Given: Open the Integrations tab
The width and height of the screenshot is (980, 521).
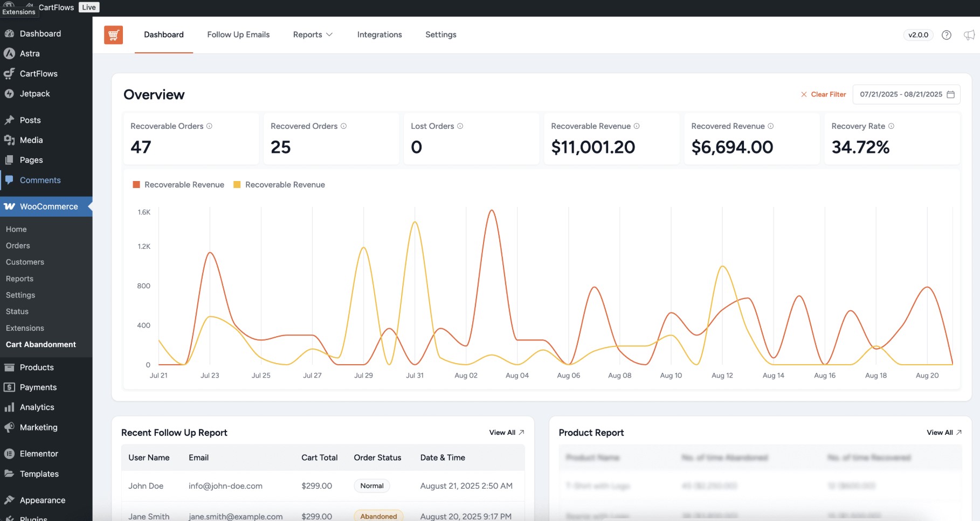Looking at the screenshot, I should tap(379, 34).
